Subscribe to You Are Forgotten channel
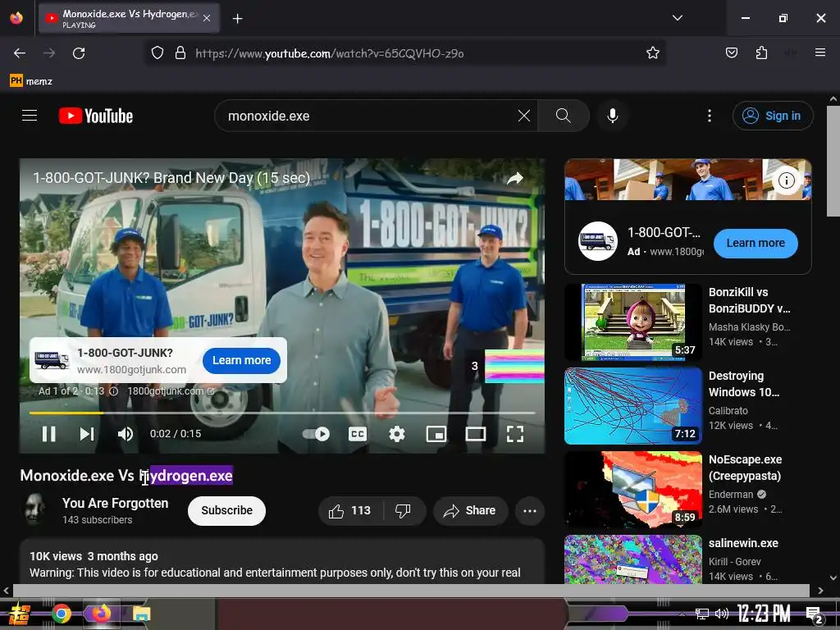 pyautogui.click(x=226, y=510)
